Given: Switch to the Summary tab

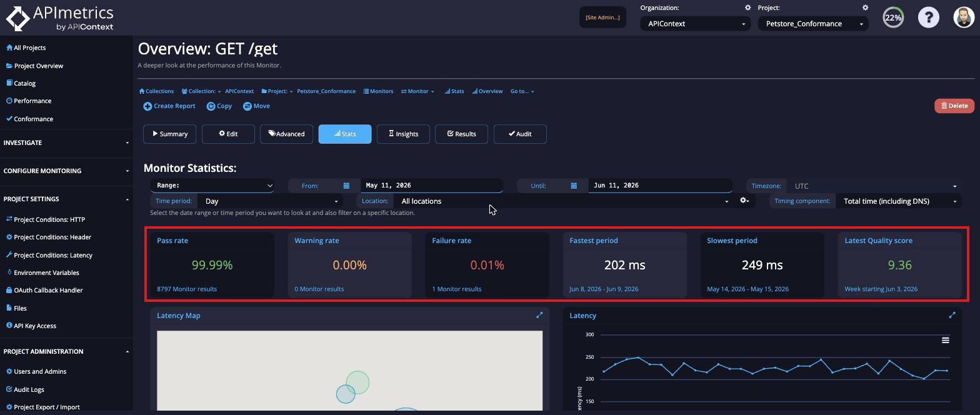Looking at the screenshot, I should (x=170, y=134).
